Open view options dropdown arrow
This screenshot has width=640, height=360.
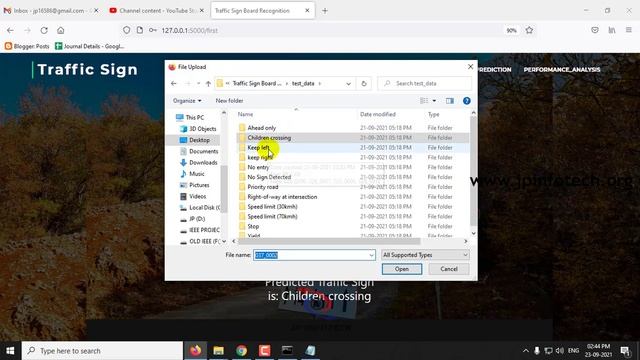(434, 101)
